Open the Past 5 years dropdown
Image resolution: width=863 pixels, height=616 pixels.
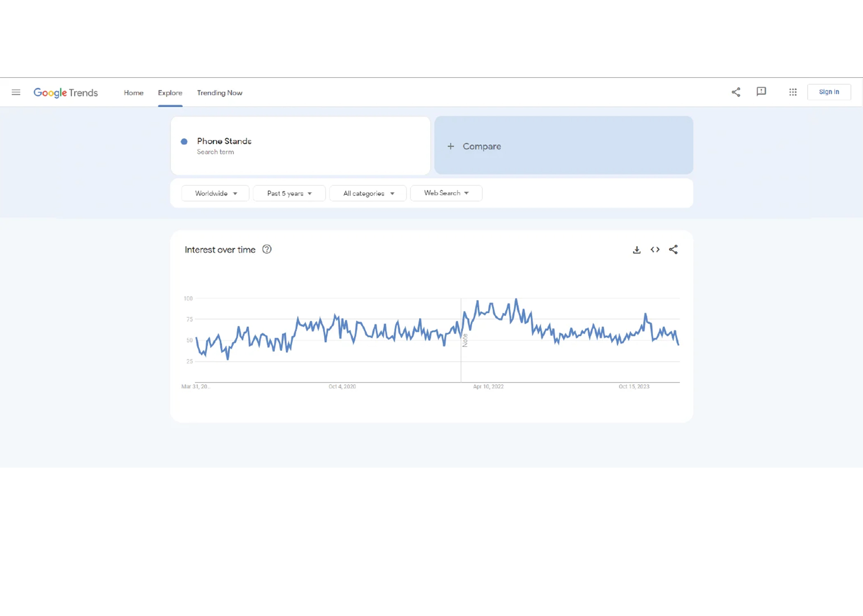[289, 193]
